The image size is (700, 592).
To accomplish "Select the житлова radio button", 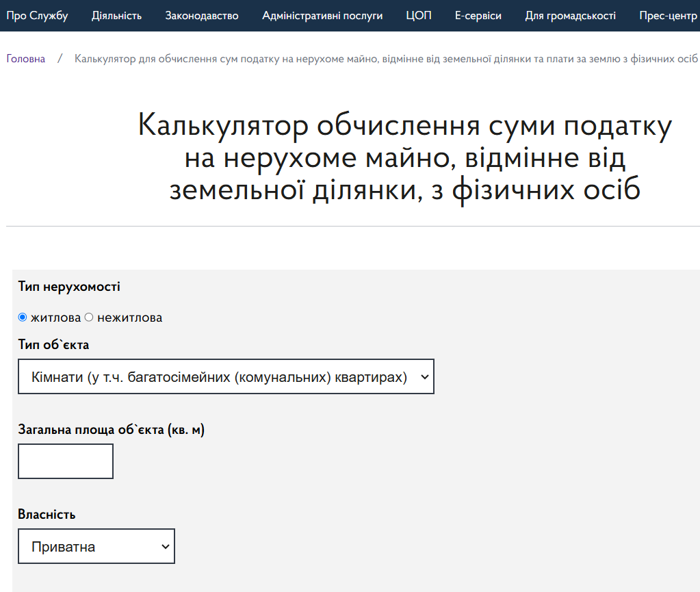I will [x=23, y=317].
